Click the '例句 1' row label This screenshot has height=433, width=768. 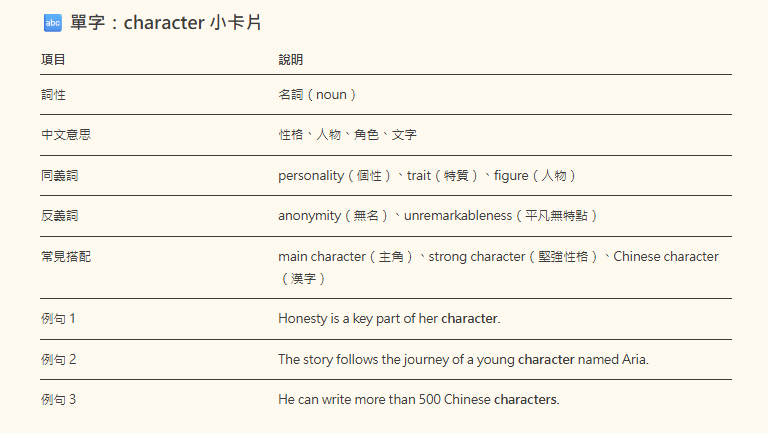[x=58, y=319]
